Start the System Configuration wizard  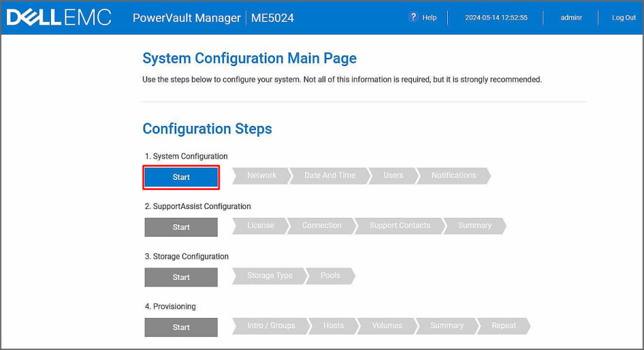(181, 178)
